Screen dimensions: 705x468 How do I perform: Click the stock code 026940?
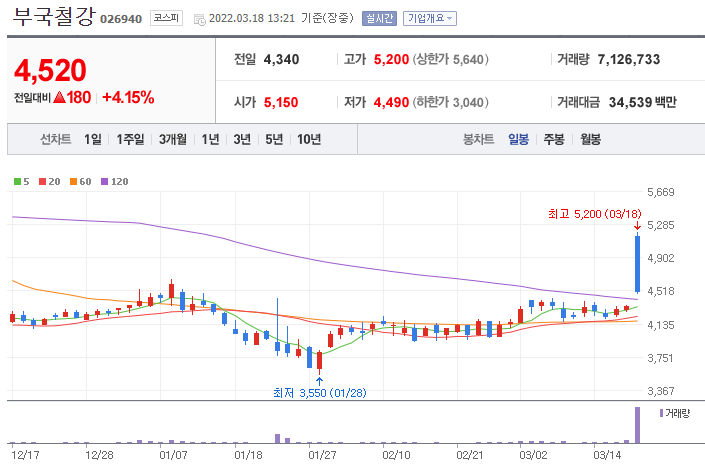tap(121, 19)
